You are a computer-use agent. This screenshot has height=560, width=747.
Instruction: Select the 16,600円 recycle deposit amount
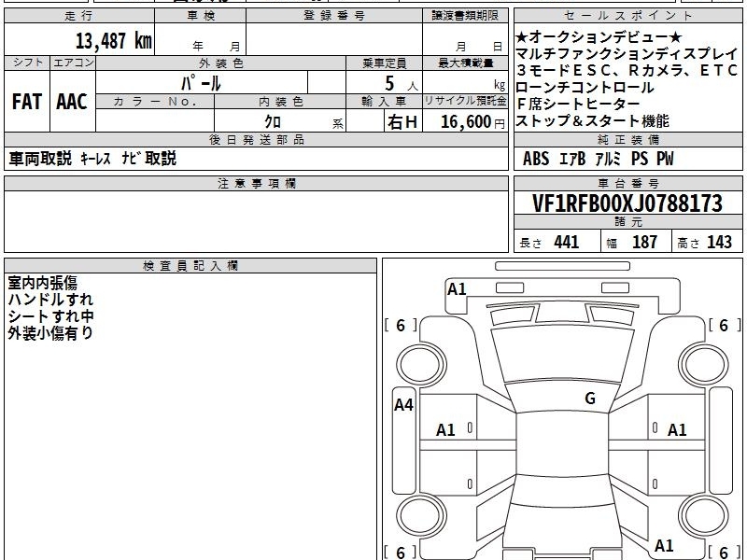(472, 122)
